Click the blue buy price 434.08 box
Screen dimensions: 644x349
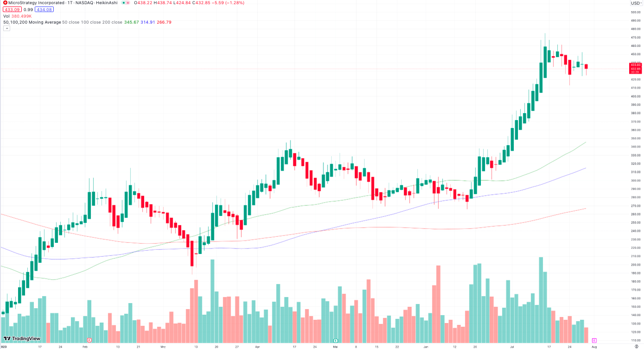44,9
